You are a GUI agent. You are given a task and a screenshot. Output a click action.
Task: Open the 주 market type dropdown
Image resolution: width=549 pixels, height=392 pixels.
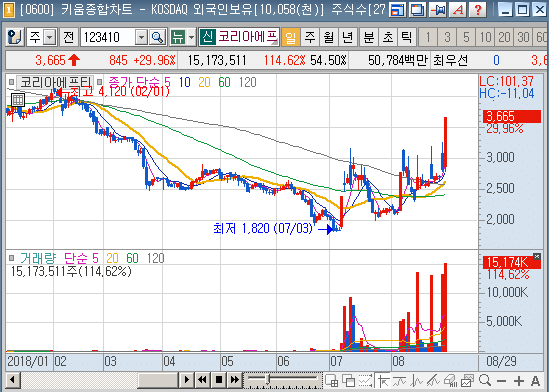pos(50,37)
